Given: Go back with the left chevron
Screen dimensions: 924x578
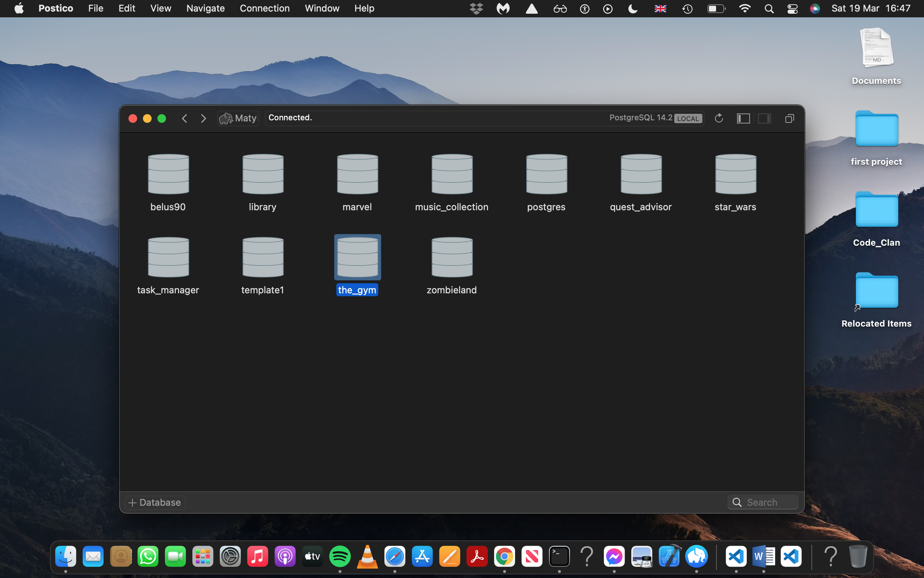Looking at the screenshot, I should (184, 118).
